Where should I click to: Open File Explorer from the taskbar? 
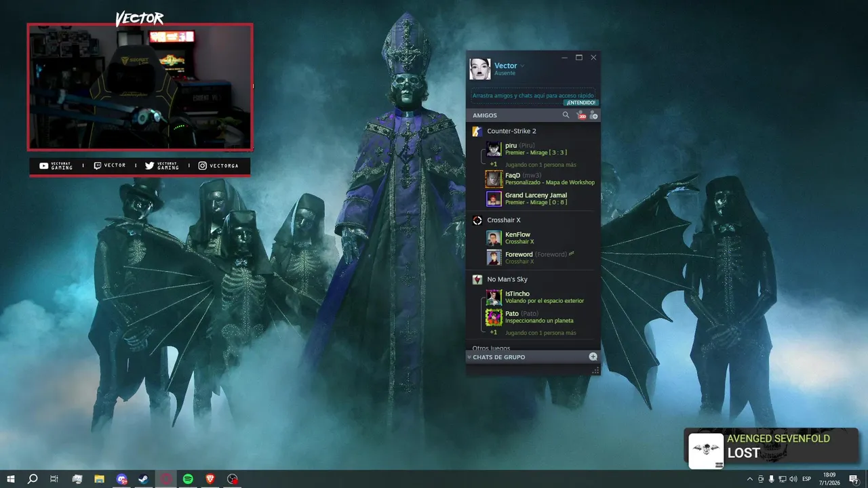click(x=99, y=479)
